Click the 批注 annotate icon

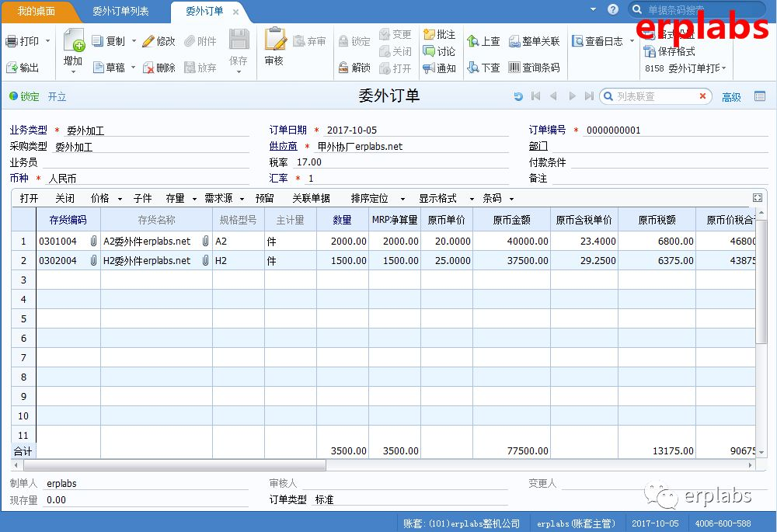pos(429,34)
